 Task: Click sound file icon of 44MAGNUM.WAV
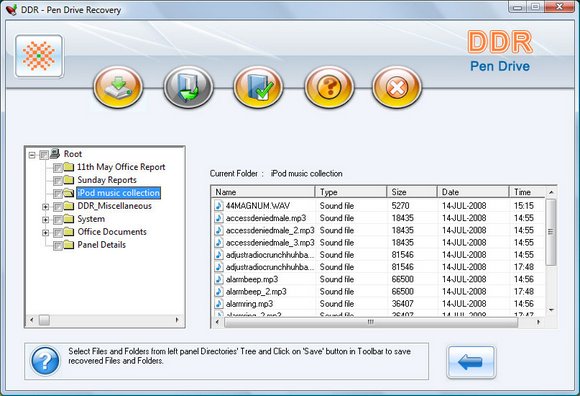(219, 206)
